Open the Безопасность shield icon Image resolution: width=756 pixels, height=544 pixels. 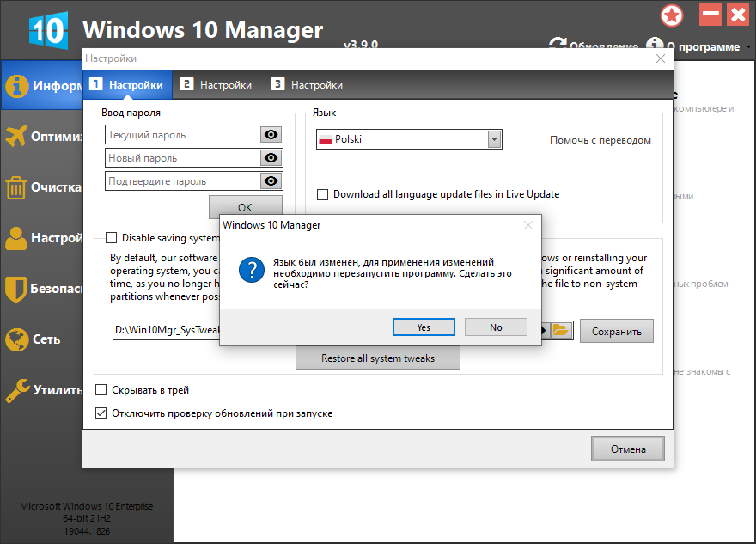[x=15, y=289]
